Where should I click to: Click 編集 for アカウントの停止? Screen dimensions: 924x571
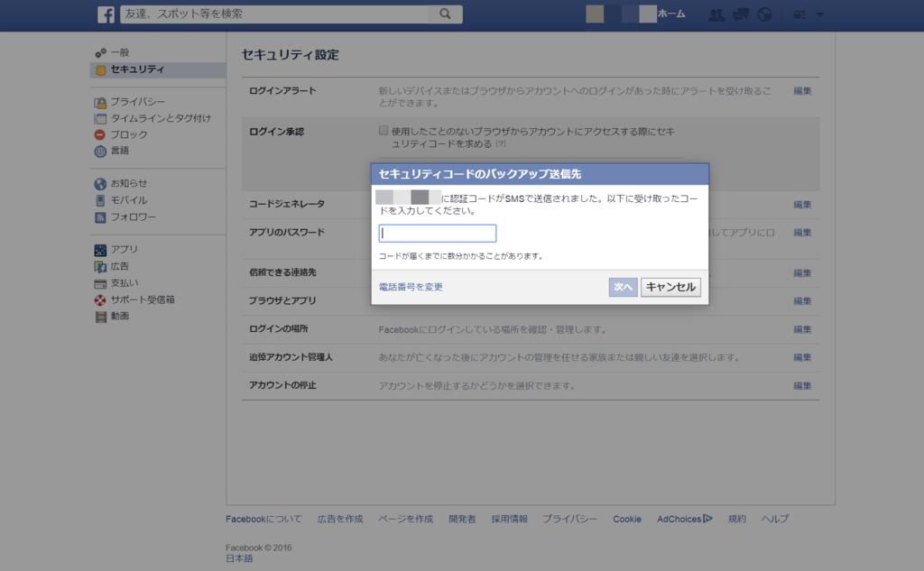coord(802,385)
